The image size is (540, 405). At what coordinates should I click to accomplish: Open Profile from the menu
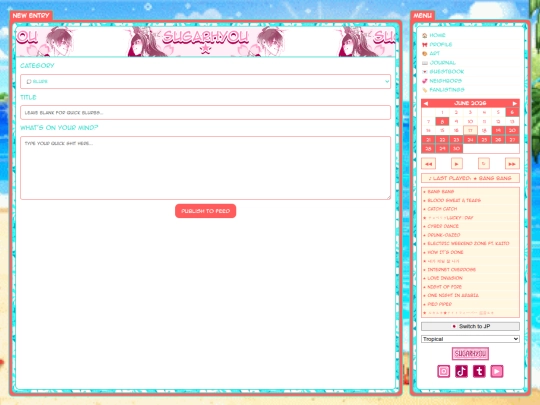tap(440, 44)
